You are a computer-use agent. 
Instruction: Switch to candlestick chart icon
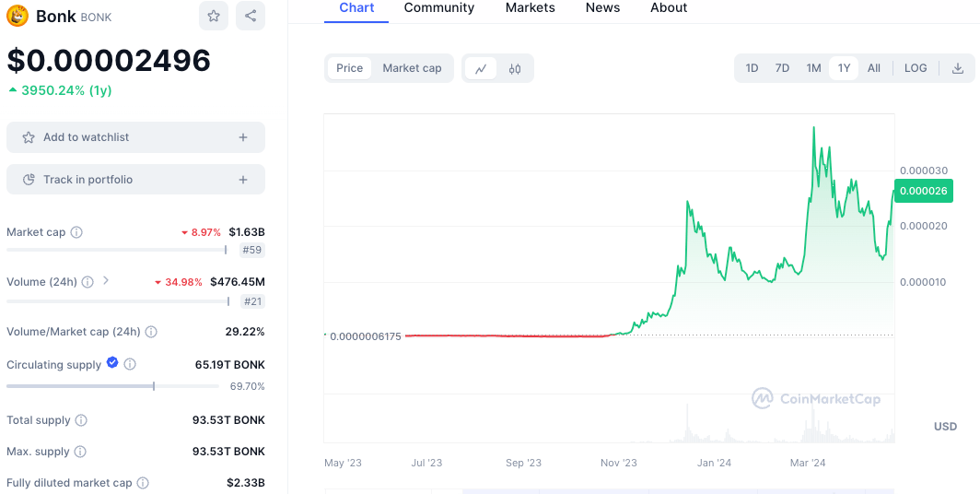(514, 68)
